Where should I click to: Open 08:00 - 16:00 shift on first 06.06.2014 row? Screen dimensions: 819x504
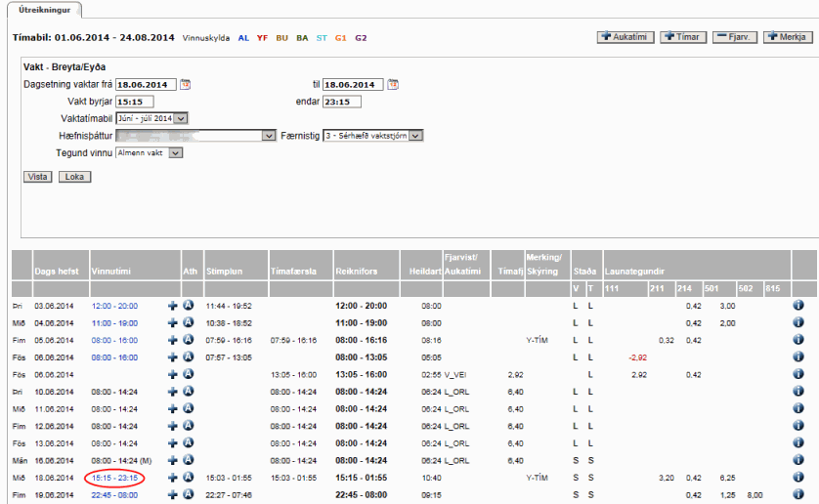coord(115,357)
